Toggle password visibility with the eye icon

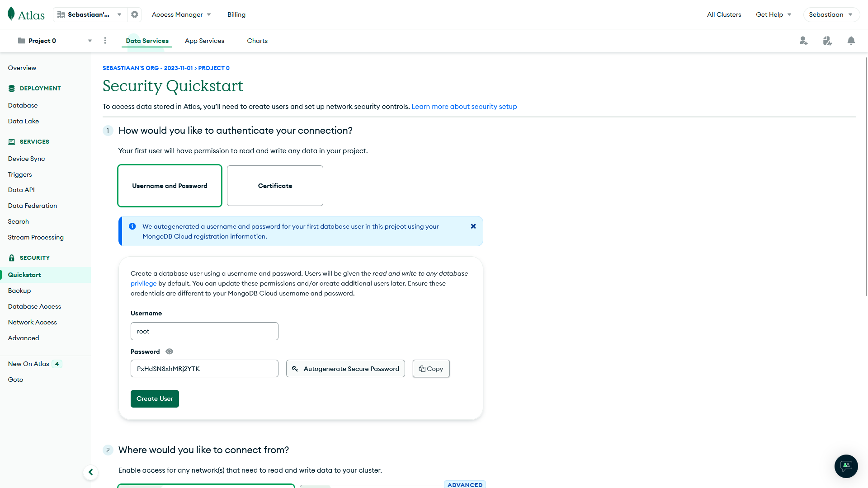click(x=169, y=351)
